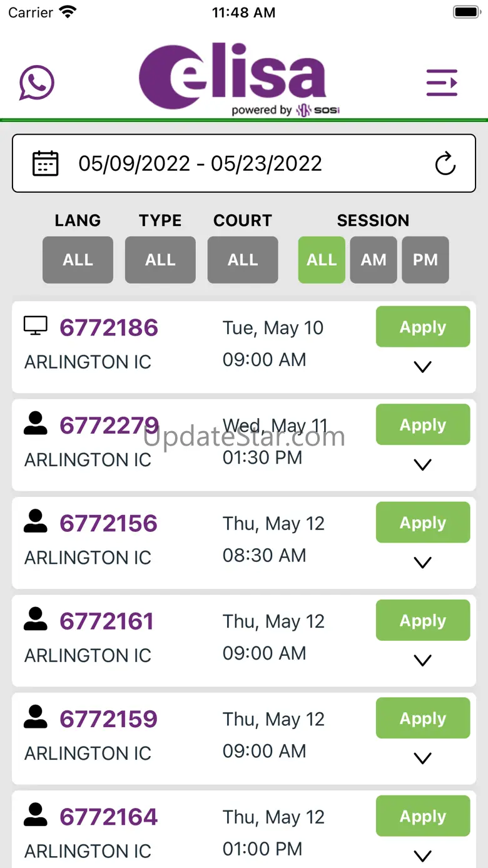Open the TYPE filter dropdown
The width and height of the screenshot is (488, 868).
tap(160, 260)
